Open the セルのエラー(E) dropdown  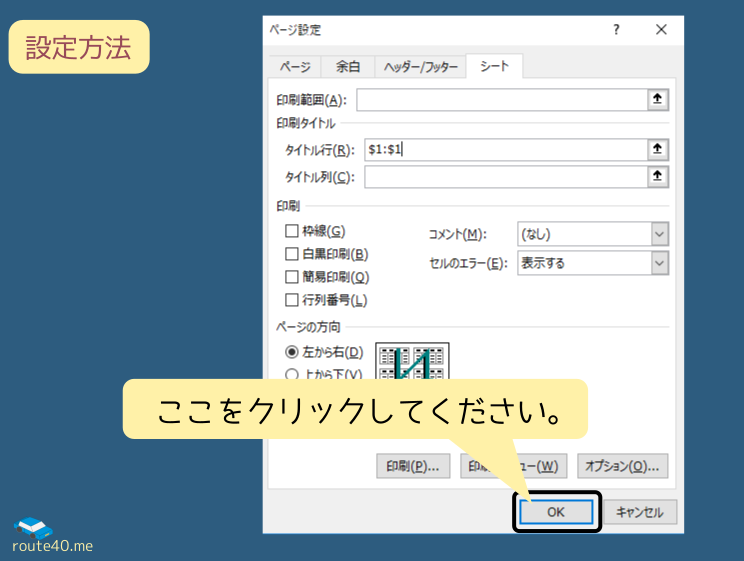[593, 263]
